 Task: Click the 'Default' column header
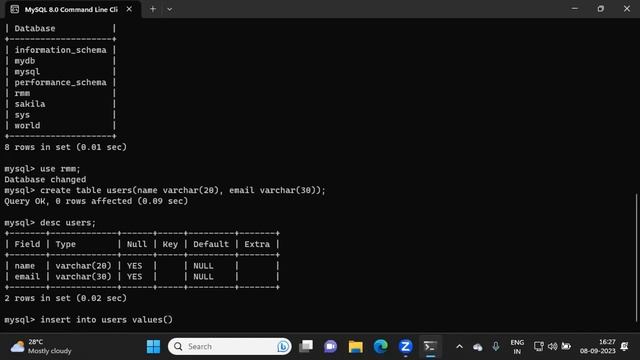click(211, 244)
